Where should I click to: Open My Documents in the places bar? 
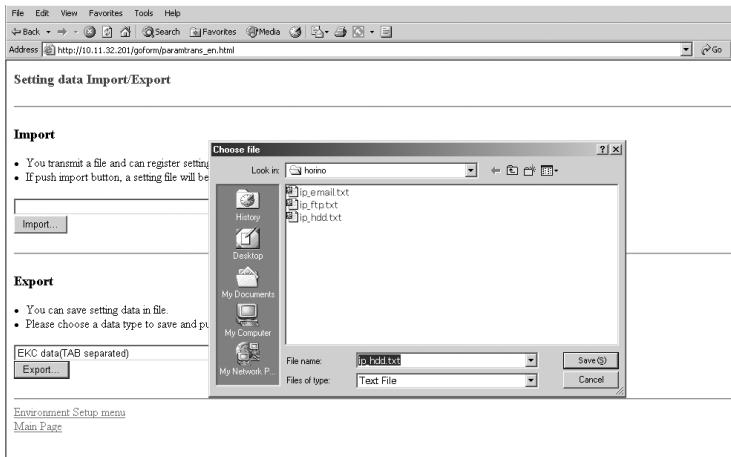[248, 282]
